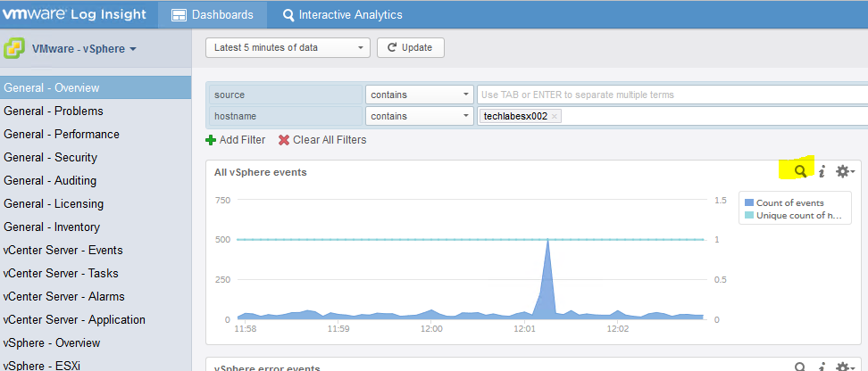Open contains operator dropdown for hostname filter
This screenshot has width=868, height=371.
(419, 116)
